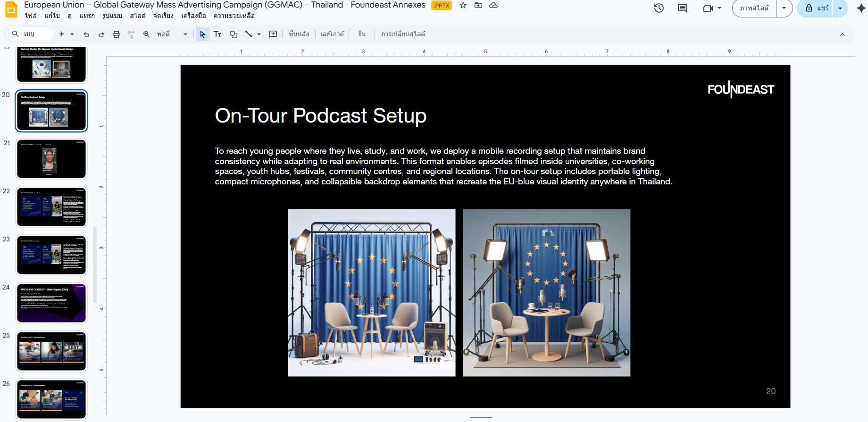This screenshot has height=422, width=868.
Task: Open the File (ไฟล์) menu
Action: coord(31,16)
